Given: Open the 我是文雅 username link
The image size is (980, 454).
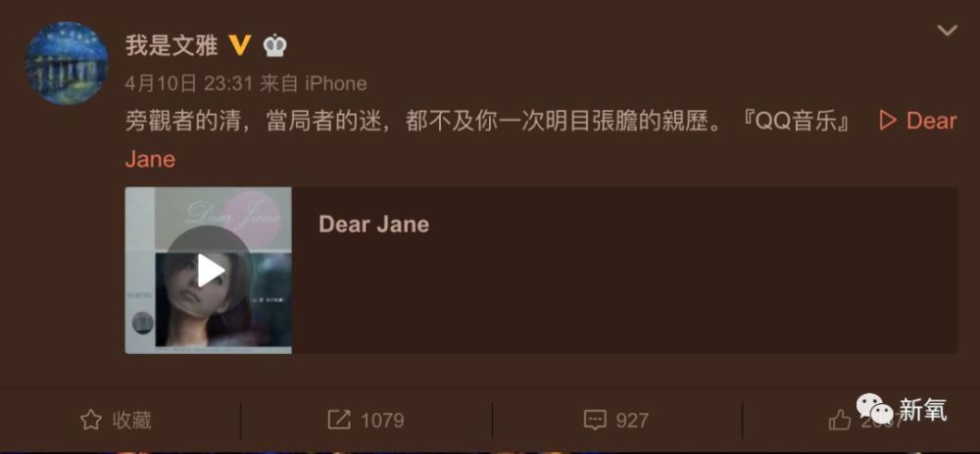Looking at the screenshot, I should click(171, 46).
